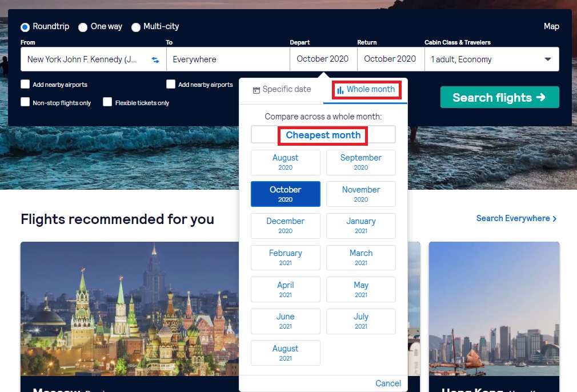
Task: Click the 1 adult, Economy travelers field
Action: (492, 59)
